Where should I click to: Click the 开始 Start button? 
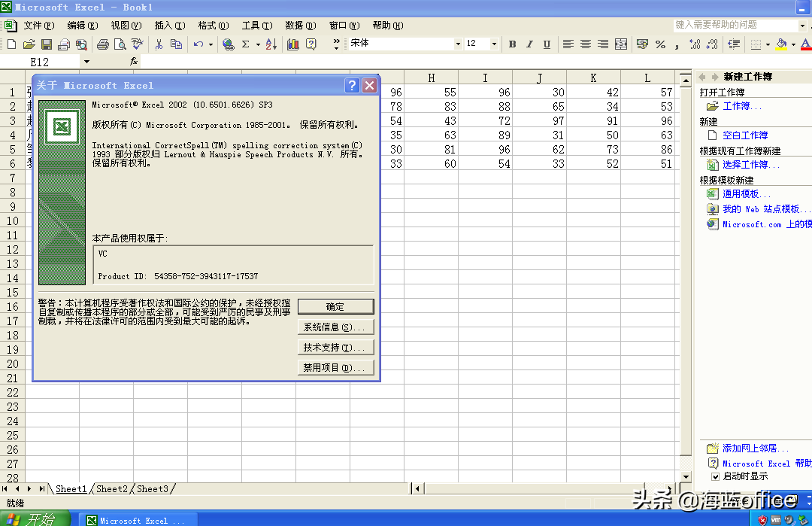pos(35,519)
